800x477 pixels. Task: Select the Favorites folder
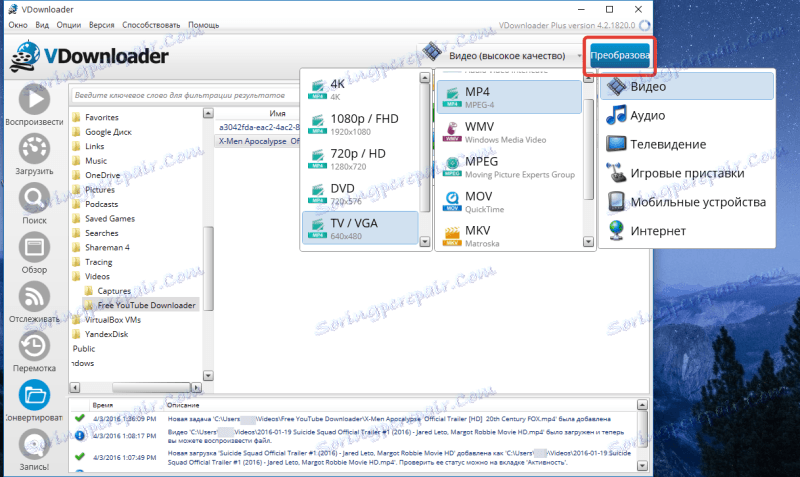point(102,117)
